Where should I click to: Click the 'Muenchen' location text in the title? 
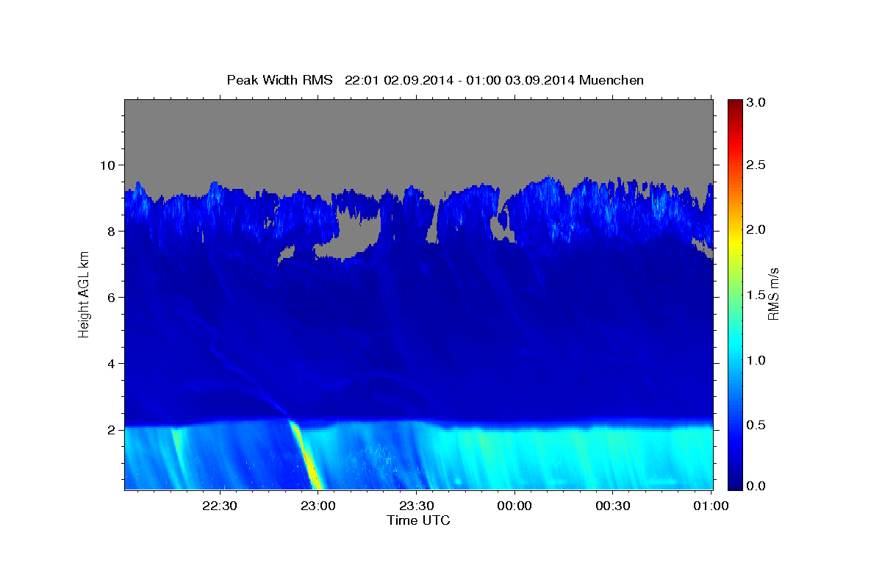click(x=612, y=80)
